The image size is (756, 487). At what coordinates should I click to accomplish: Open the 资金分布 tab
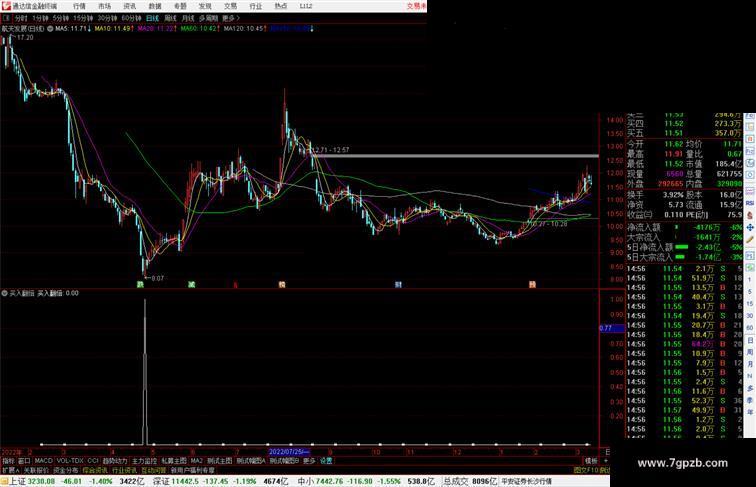(x=66, y=471)
